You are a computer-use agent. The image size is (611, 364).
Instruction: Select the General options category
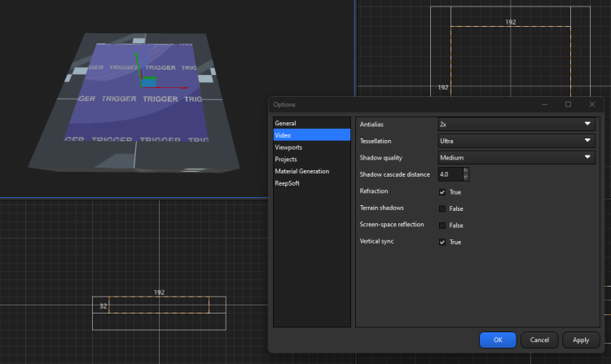tap(285, 123)
